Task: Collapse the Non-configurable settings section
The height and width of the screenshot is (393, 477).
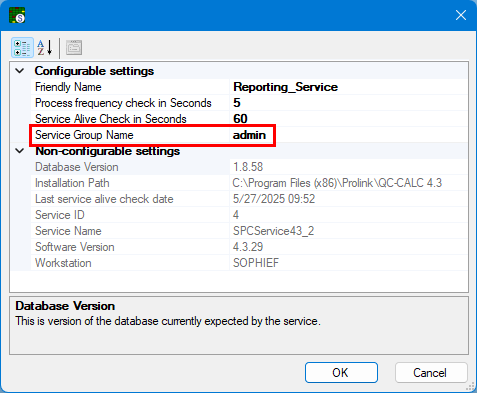Action: click(20, 151)
